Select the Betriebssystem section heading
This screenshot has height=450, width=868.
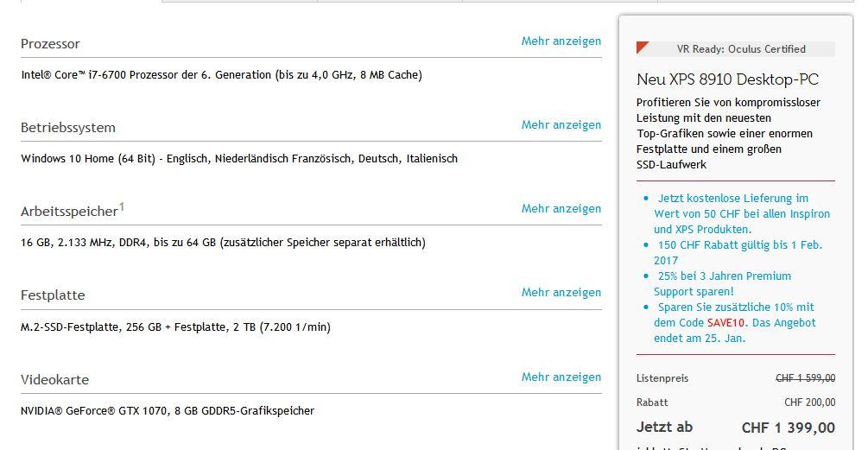point(68,128)
